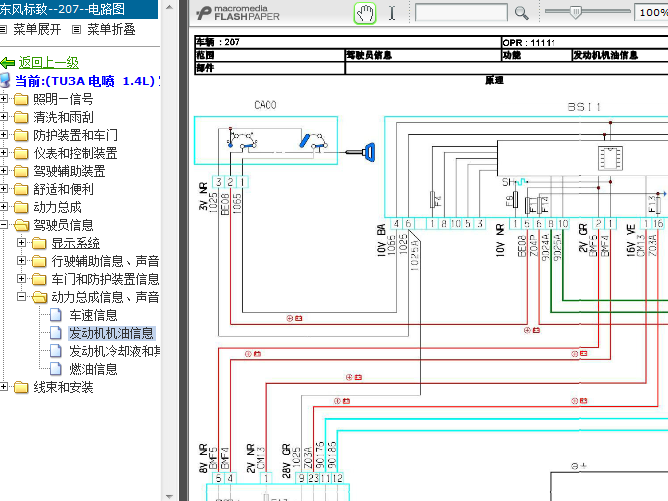Viewport: 668px width, 501px height.
Task: Expand the 照明—信号 folder
Action: 4,99
